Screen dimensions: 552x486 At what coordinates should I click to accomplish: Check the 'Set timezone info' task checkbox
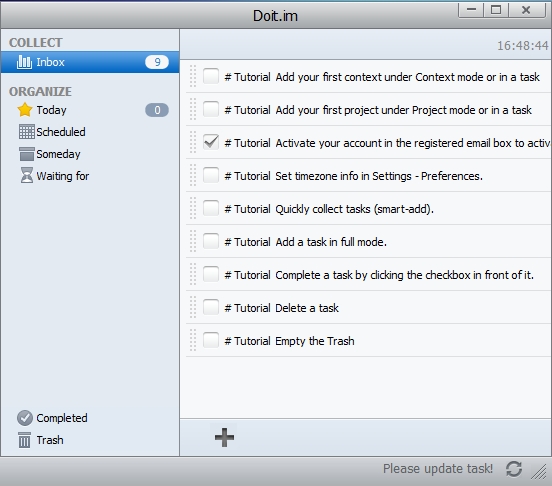pos(211,175)
